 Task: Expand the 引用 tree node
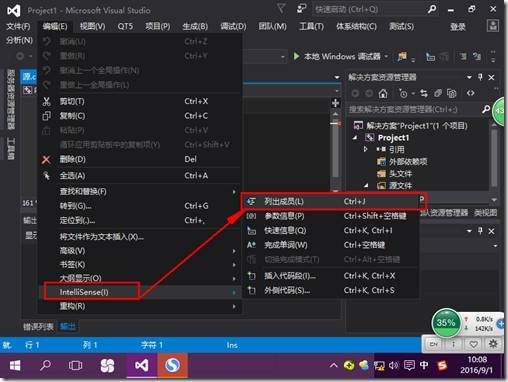click(365, 149)
